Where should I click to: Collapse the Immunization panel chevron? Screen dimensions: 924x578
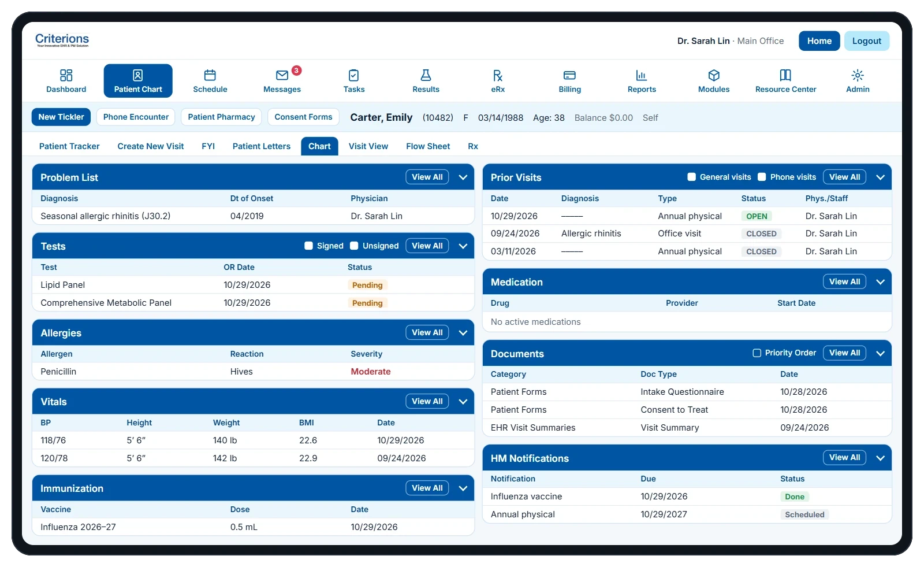(x=463, y=488)
